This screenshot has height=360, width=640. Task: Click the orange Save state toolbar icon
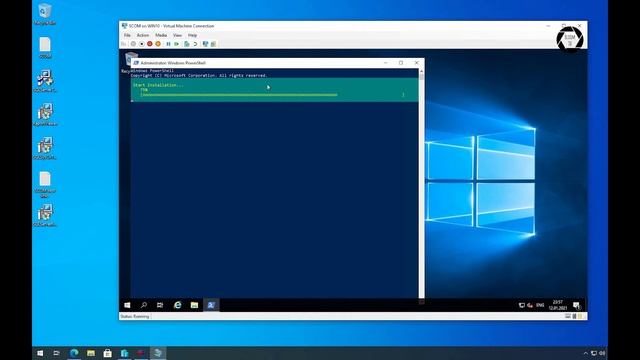[158, 44]
